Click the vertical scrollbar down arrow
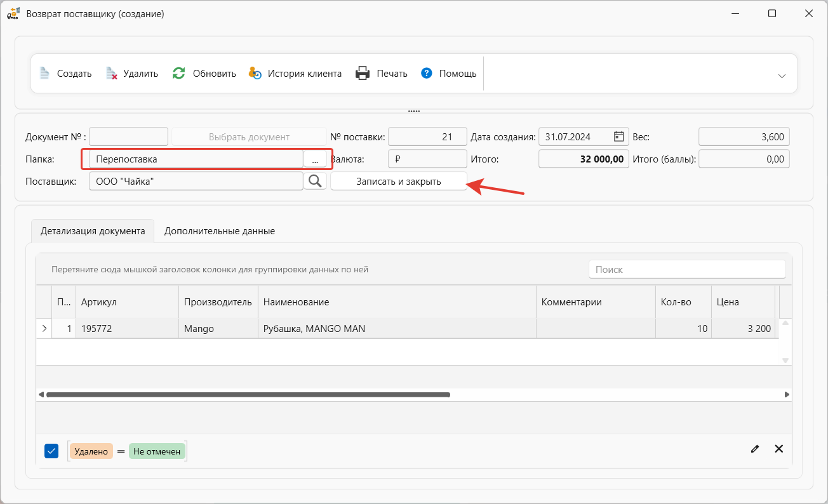Image resolution: width=828 pixels, height=504 pixels. [785, 360]
